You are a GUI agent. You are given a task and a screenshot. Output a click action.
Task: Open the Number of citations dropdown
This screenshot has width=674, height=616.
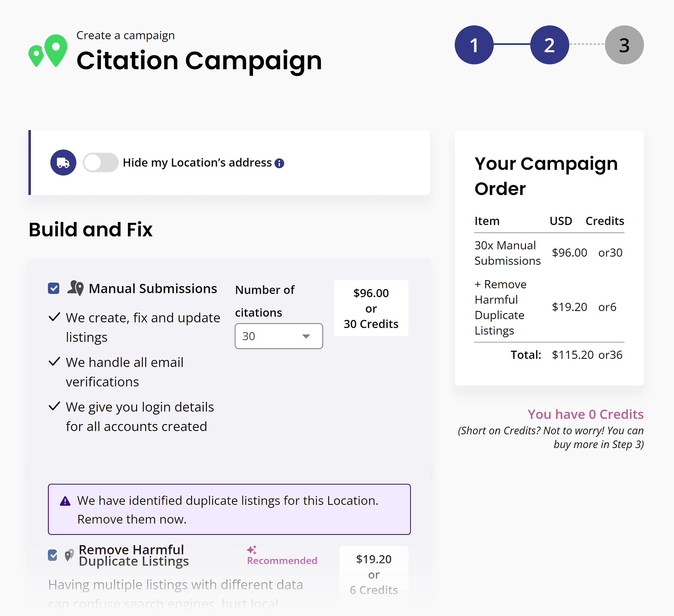pyautogui.click(x=278, y=336)
